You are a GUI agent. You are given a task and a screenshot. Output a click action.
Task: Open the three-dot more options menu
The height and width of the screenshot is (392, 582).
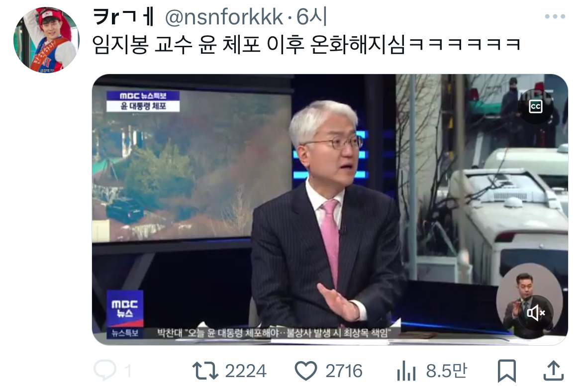click(x=555, y=16)
